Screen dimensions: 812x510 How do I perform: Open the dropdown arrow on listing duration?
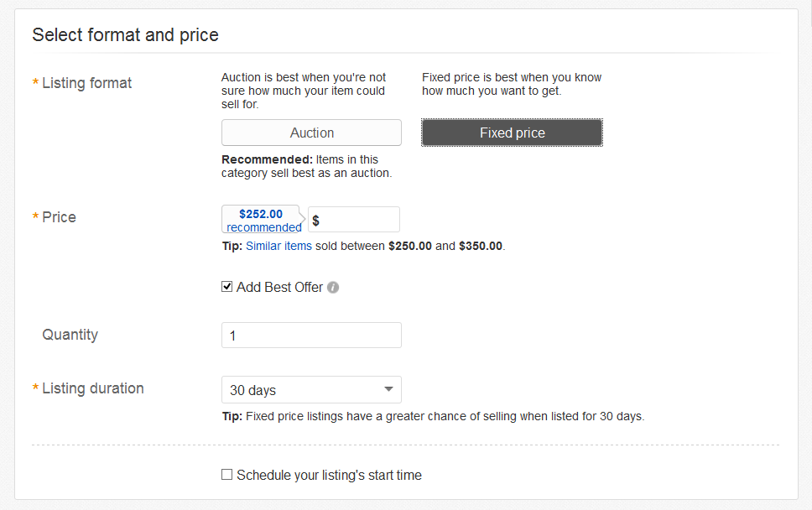click(388, 389)
